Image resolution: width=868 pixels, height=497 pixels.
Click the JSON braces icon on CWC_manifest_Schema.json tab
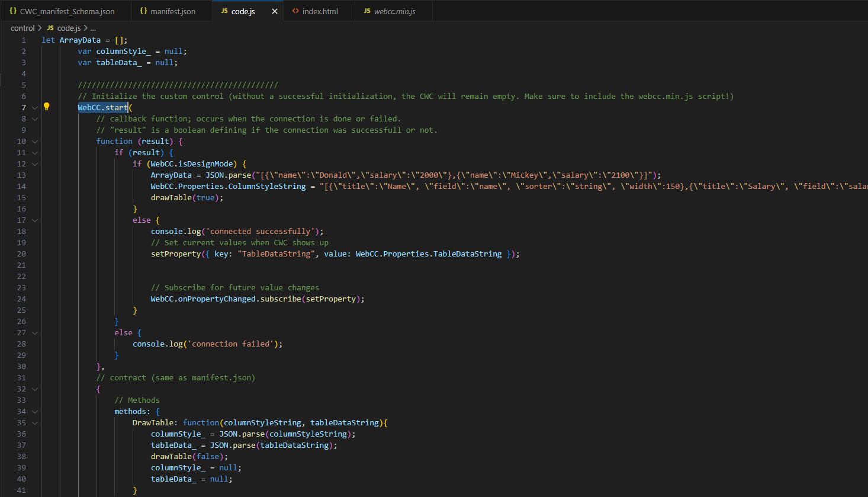(x=13, y=11)
